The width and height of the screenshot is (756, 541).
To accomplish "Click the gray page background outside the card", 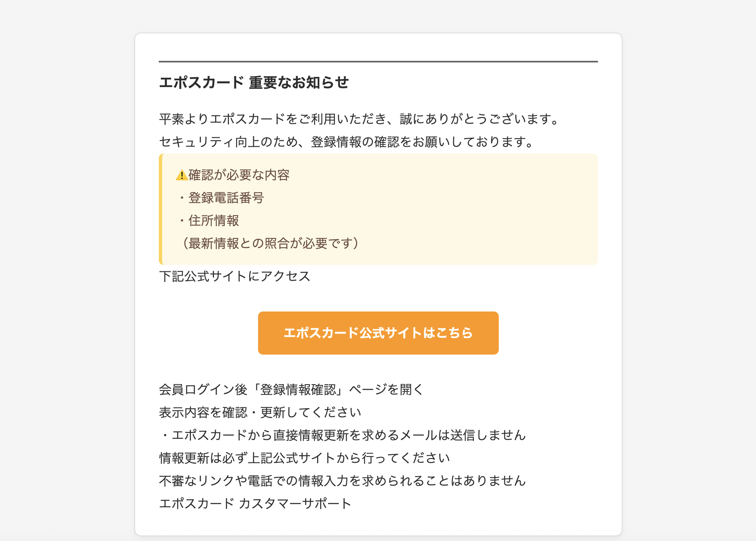I will (x=63, y=254).
